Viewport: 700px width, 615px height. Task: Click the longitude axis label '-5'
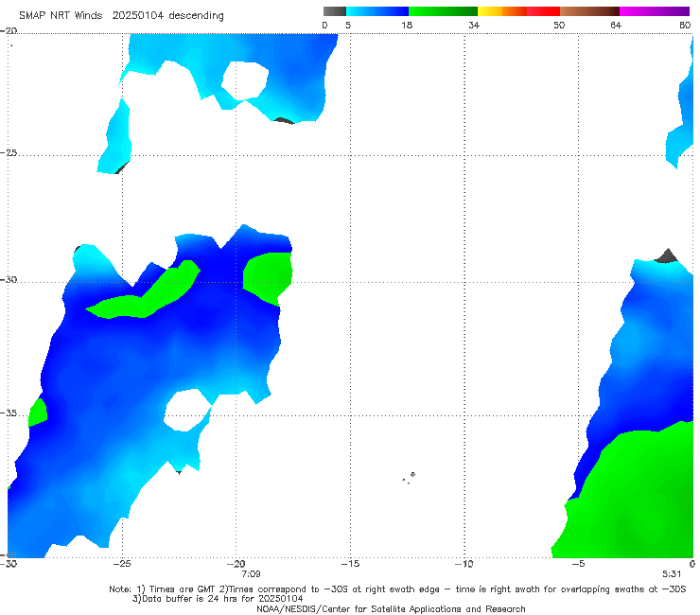578,564
